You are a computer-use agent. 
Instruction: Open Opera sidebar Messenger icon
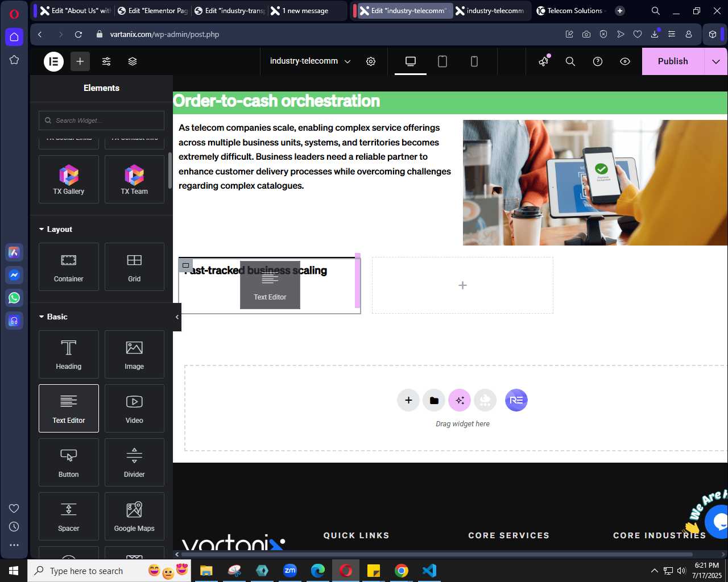pyautogui.click(x=14, y=275)
